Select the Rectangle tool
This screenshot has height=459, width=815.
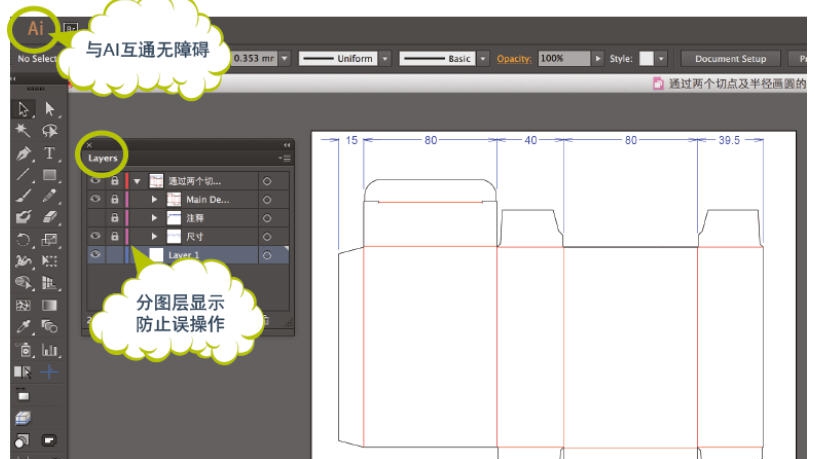click(49, 176)
